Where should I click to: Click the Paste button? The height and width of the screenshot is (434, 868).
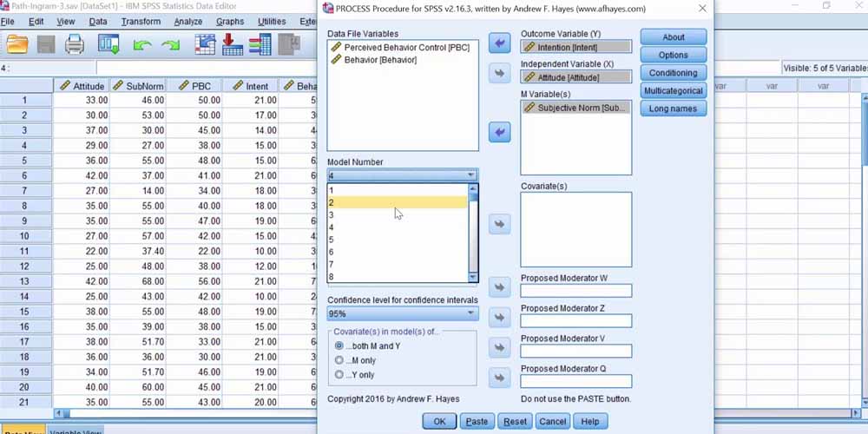pos(477,421)
